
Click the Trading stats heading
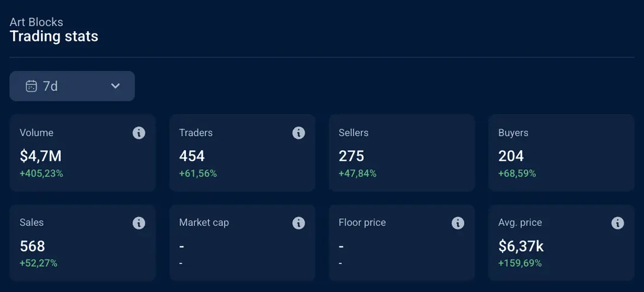coord(54,37)
